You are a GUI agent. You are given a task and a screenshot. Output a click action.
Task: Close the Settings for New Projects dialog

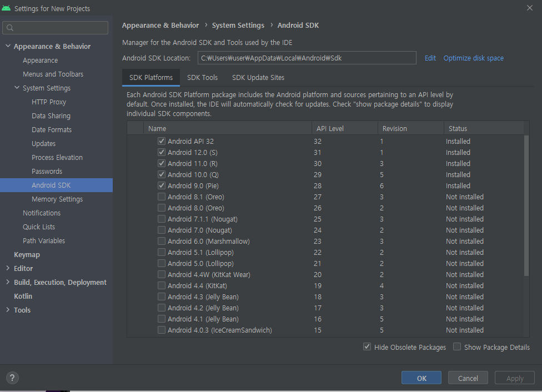click(x=530, y=8)
